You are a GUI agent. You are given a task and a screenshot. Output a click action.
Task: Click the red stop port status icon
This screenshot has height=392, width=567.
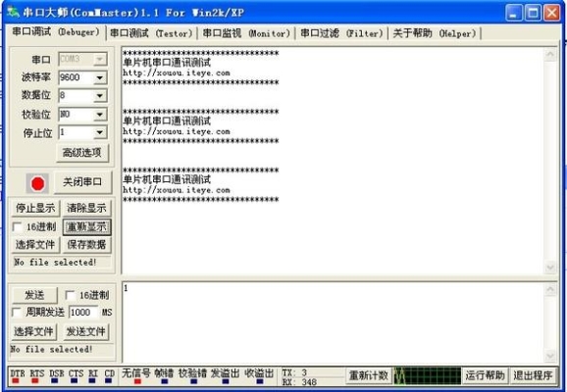point(37,183)
